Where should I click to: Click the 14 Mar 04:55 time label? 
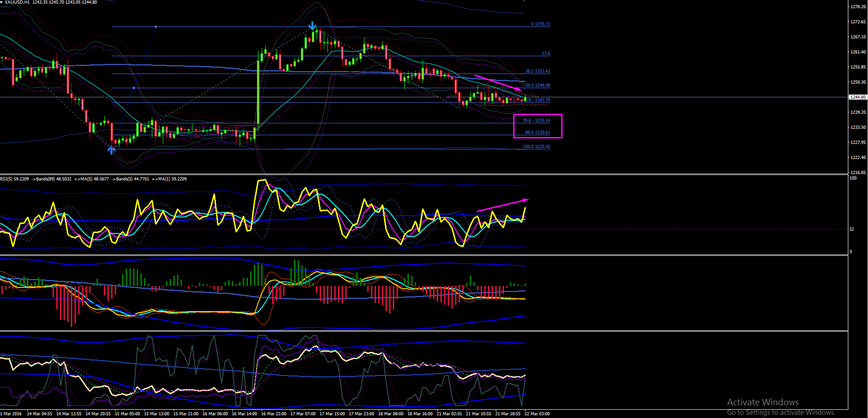pyautogui.click(x=40, y=414)
